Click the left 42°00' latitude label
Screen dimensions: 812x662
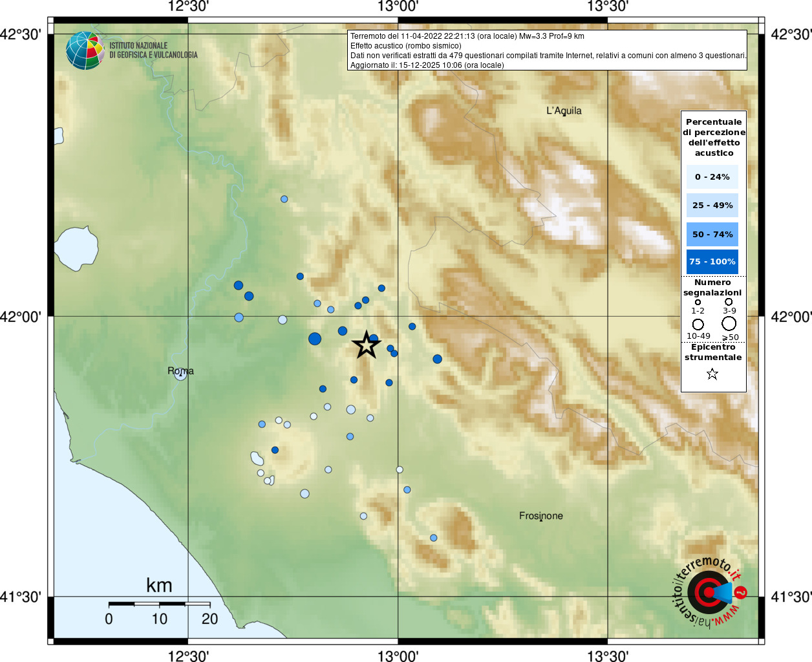coord(21,317)
